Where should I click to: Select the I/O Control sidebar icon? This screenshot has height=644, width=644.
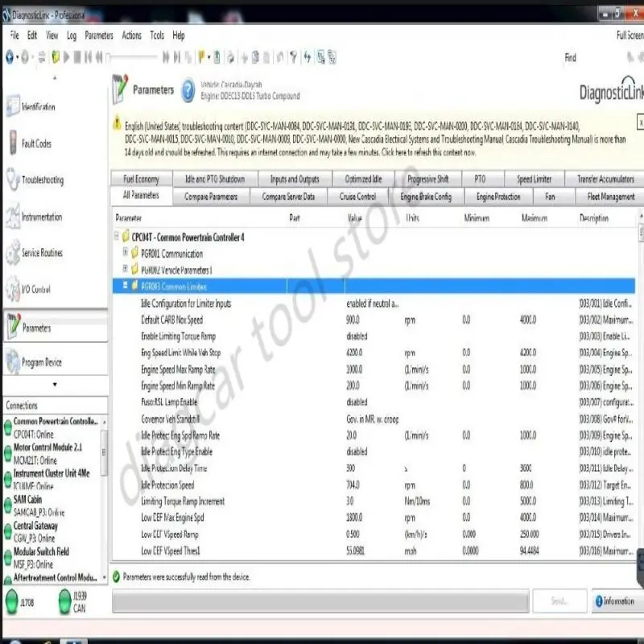click(12, 288)
